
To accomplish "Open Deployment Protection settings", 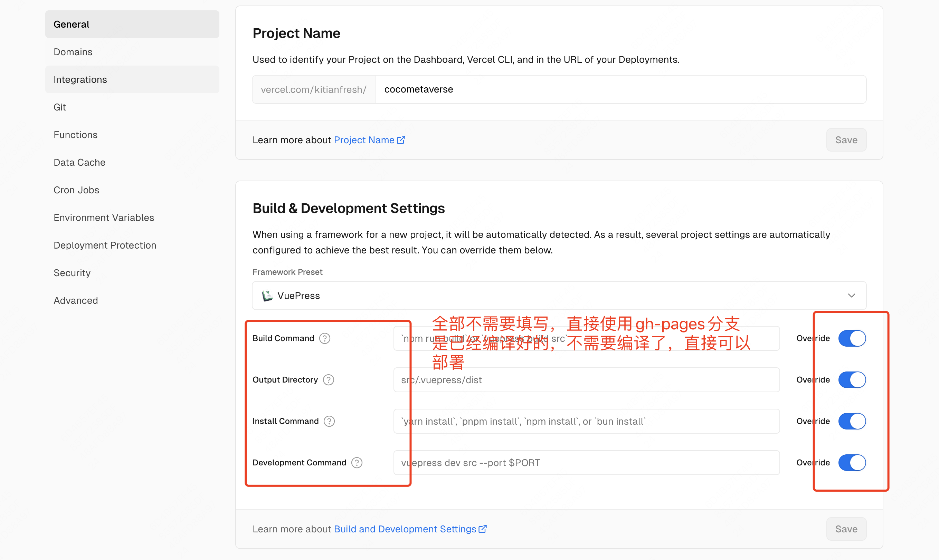I will pyautogui.click(x=132, y=245).
